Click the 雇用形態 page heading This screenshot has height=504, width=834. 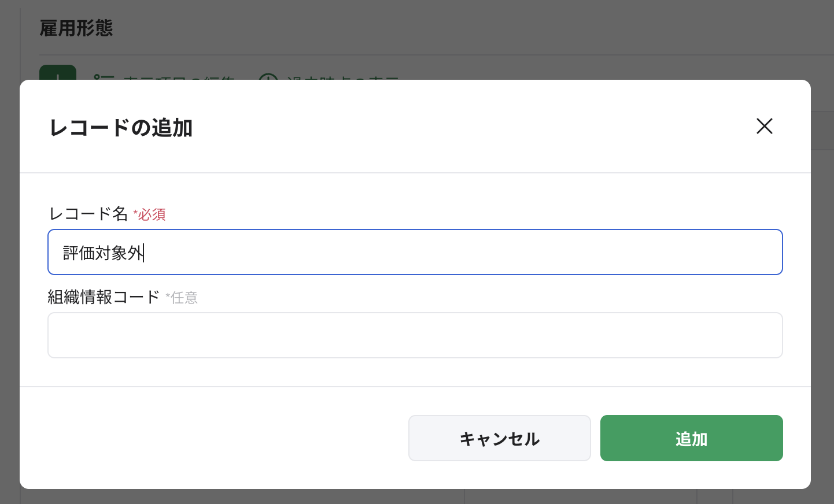pos(76,28)
